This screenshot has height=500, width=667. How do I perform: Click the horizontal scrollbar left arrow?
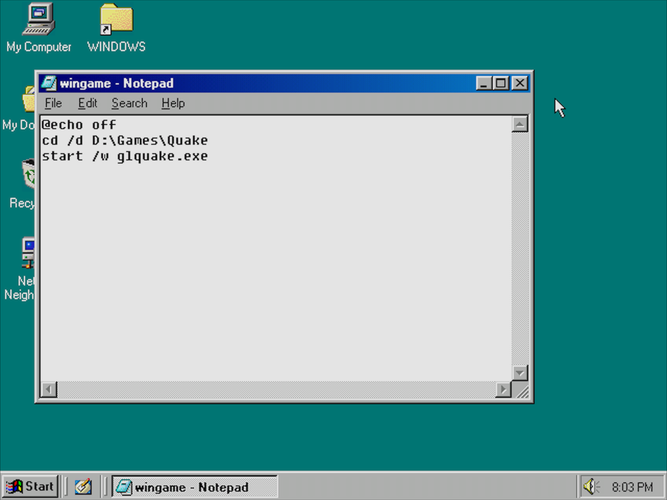(48, 388)
